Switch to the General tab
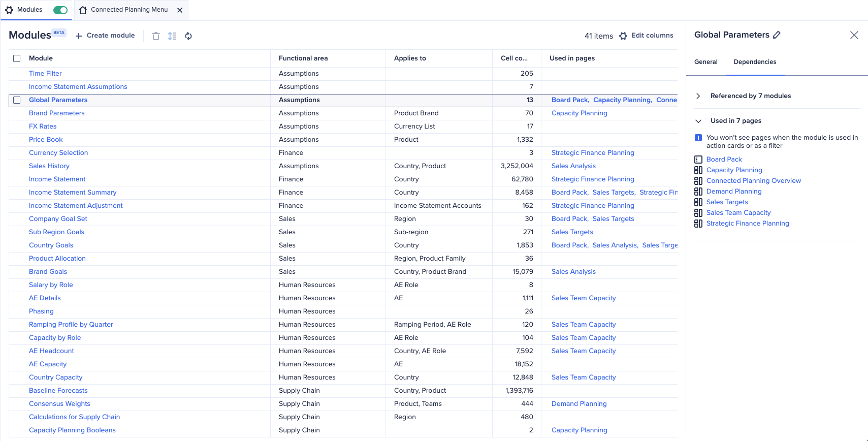 click(x=705, y=62)
